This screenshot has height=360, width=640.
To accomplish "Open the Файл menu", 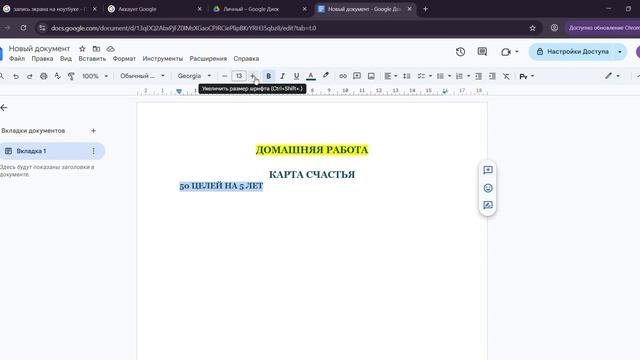I will click(x=17, y=59).
